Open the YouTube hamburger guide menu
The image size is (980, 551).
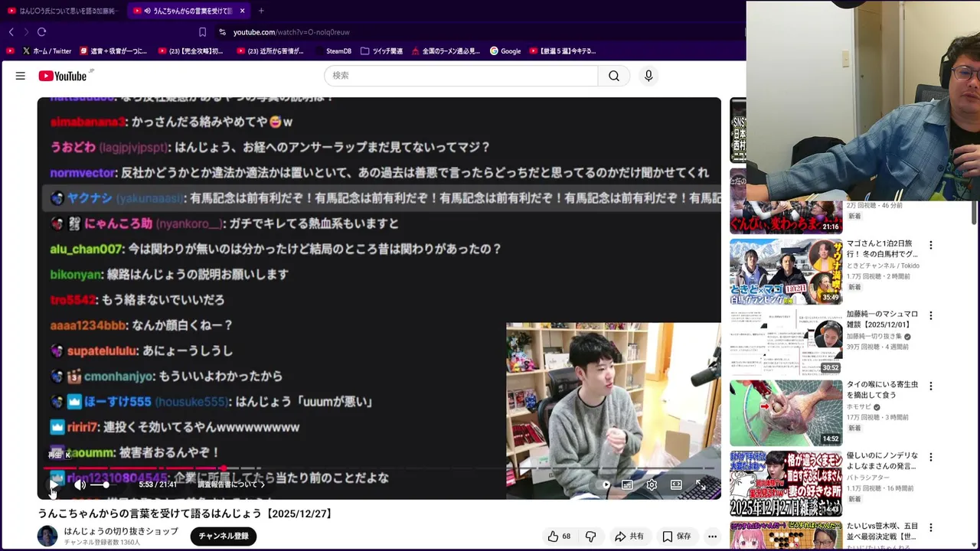point(21,76)
